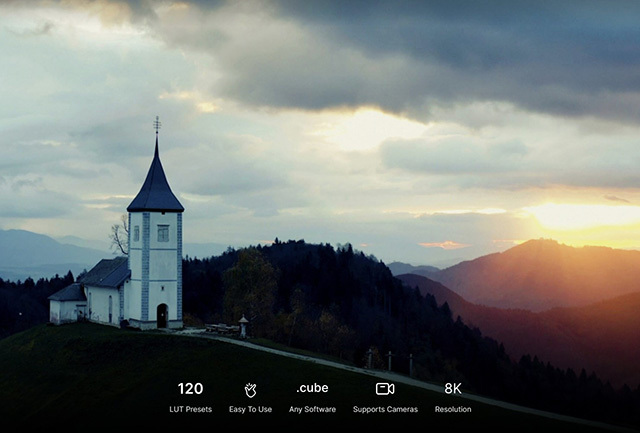
Task: Select the 120 presets number
Action: pos(190,389)
